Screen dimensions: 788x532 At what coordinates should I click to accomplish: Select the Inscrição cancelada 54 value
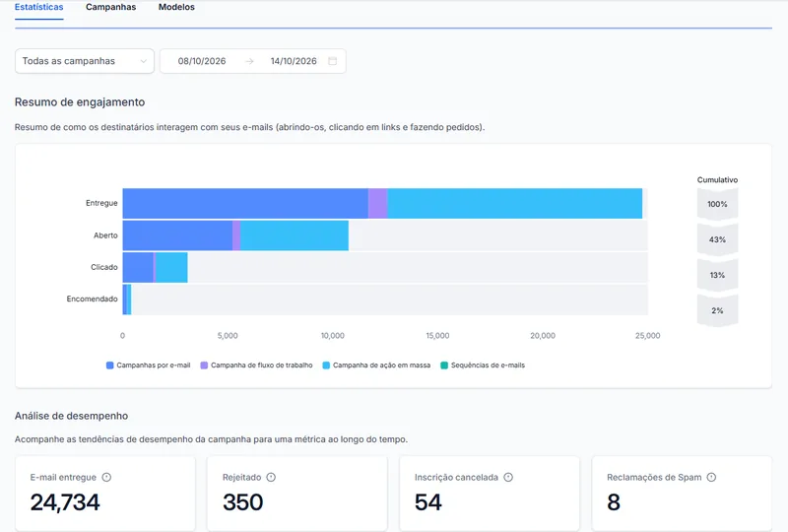(428, 502)
